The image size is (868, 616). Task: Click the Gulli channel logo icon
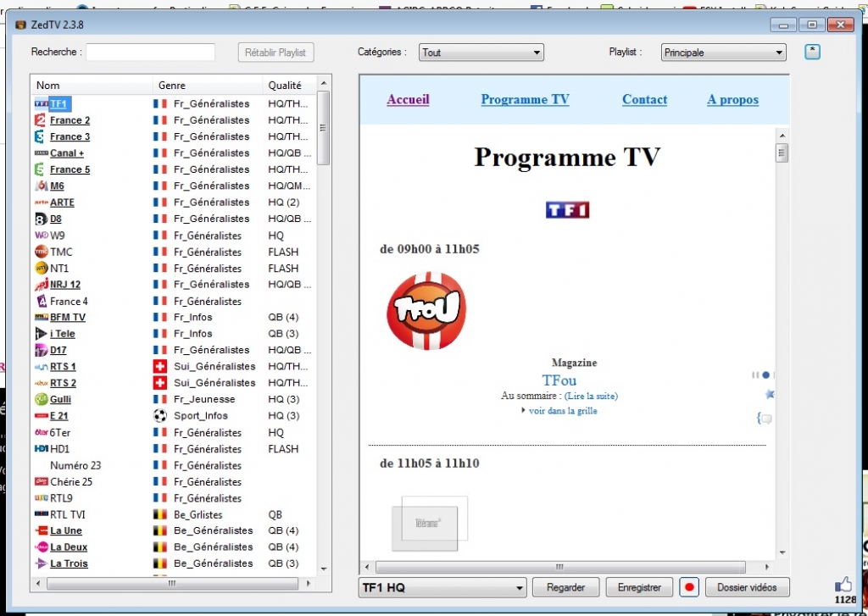tap(42, 399)
